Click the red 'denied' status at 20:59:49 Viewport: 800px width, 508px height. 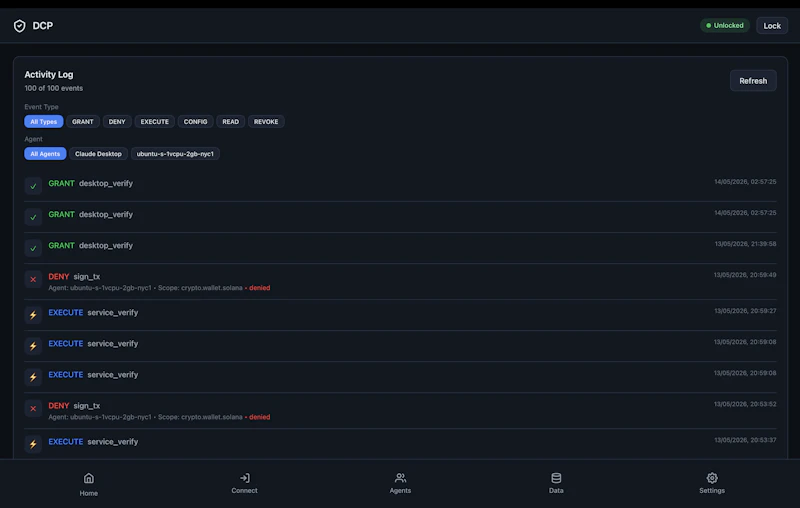pos(260,288)
